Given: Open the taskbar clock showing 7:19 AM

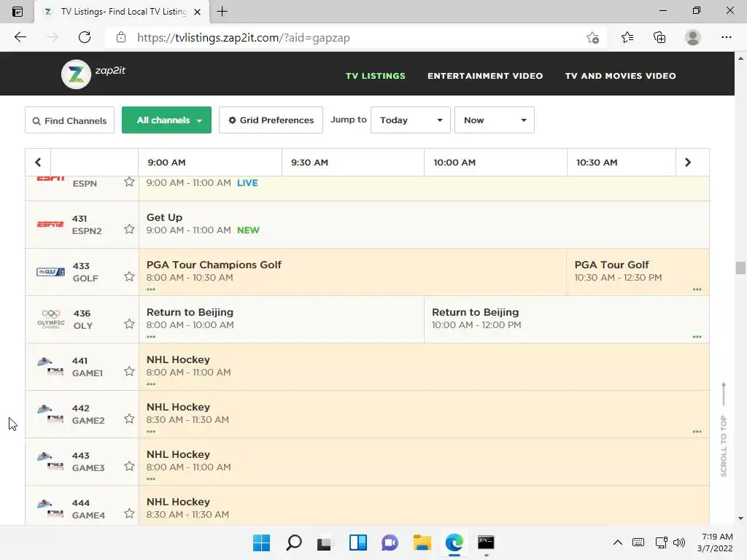Looking at the screenshot, I should point(715,542).
